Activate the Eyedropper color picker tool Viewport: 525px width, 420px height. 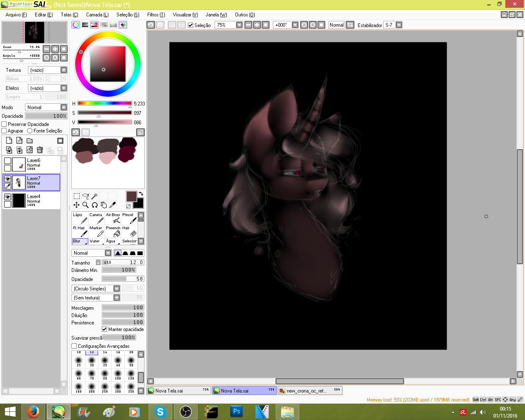pyautogui.click(x=112, y=205)
